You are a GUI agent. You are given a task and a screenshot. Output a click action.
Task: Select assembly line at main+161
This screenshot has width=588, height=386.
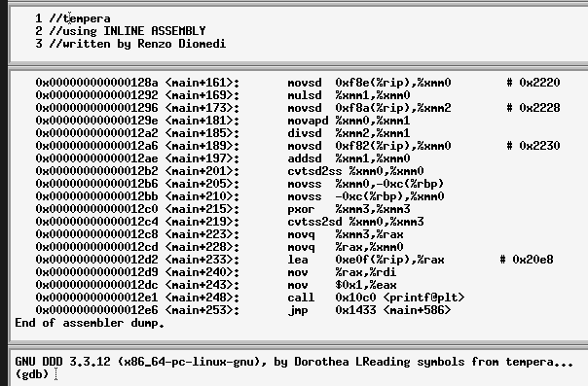pos(298,83)
